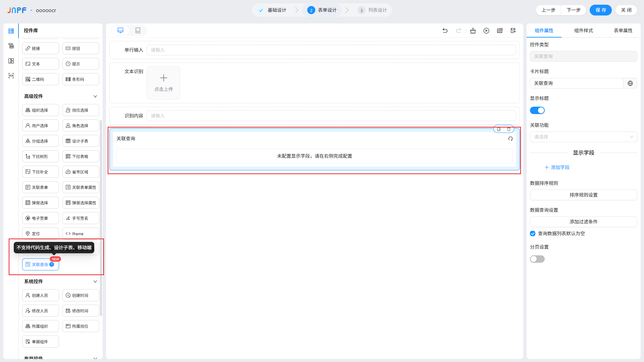
Task: Click the 添加字段 link
Action: coord(557,167)
